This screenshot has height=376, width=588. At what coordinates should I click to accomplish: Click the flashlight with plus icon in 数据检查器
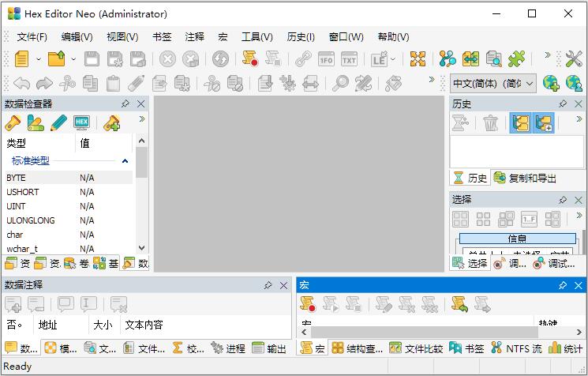(x=112, y=123)
